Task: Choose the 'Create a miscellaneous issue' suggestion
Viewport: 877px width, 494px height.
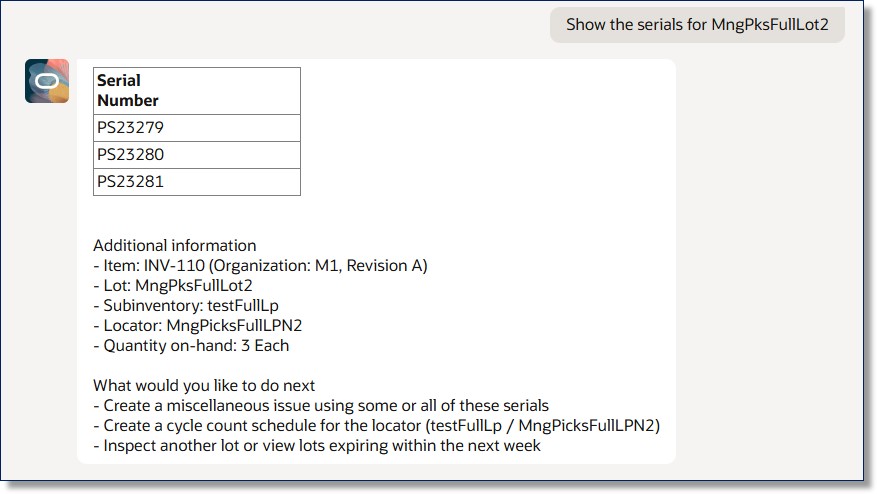Action: coord(320,405)
